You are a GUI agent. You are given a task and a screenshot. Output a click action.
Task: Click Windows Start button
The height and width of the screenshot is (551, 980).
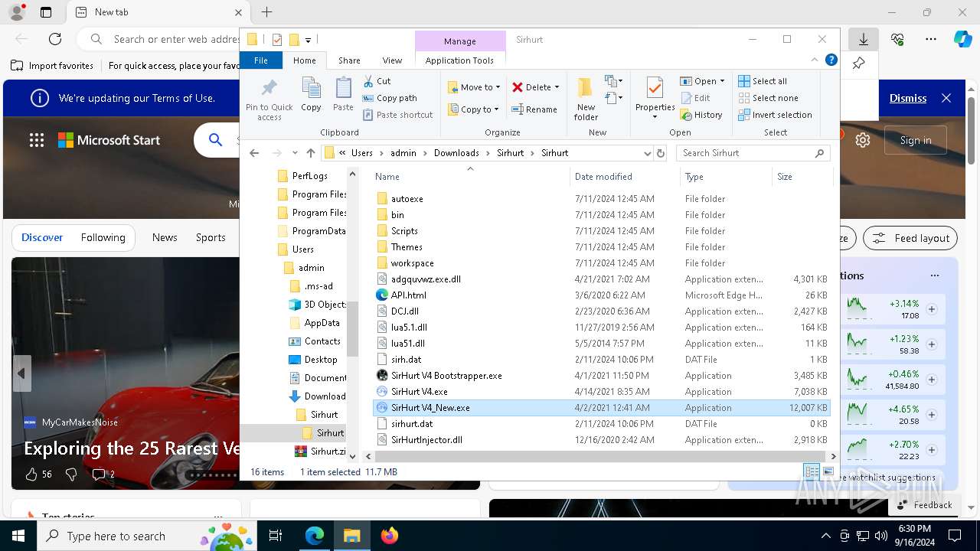click(18, 536)
